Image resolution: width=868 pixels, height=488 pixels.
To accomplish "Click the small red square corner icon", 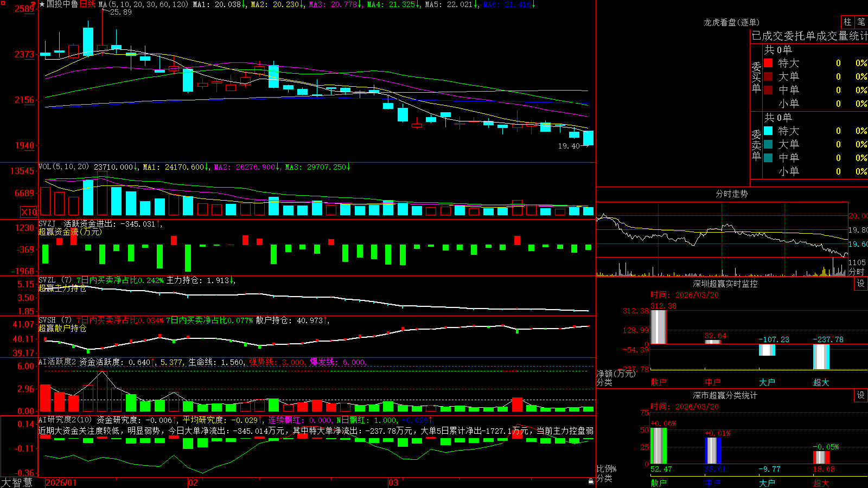I will pyautogui.click(x=2, y=2).
